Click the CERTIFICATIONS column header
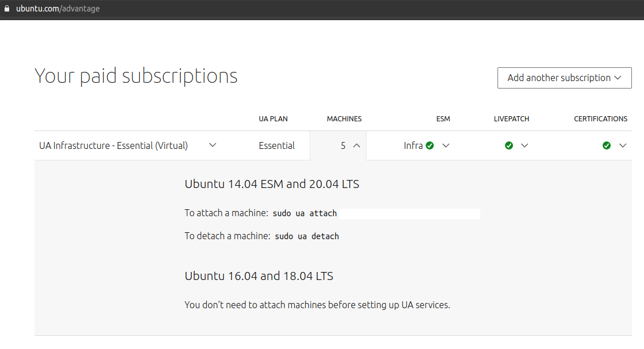This screenshot has width=644, height=349. point(600,119)
